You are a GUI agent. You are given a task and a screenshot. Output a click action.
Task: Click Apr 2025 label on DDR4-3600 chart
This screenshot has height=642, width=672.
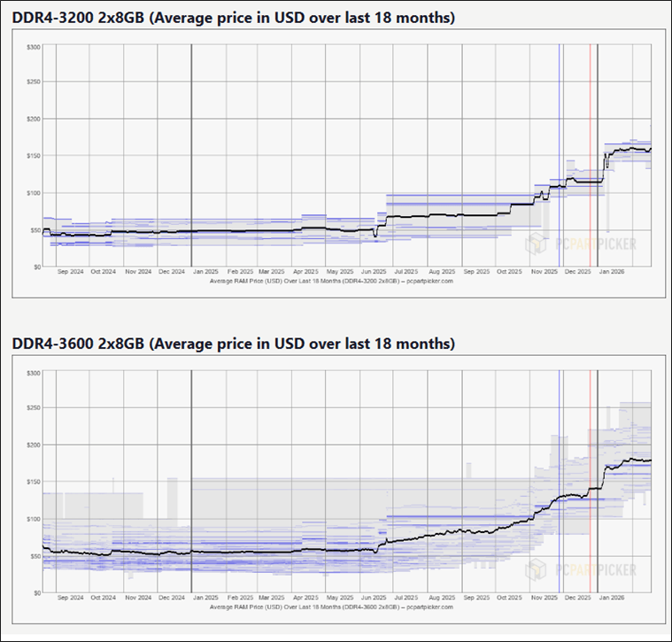(x=305, y=598)
